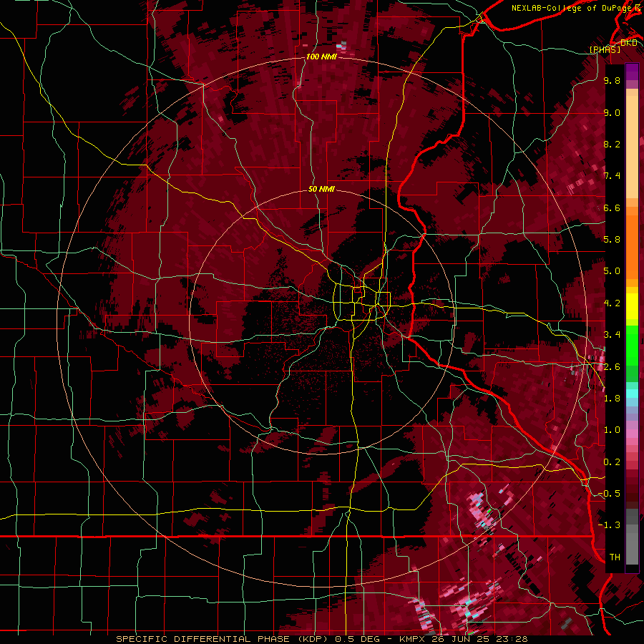Screen dimensions: 644x644
Task: Click the 9.8 value on the color scale
Action: (x=612, y=80)
